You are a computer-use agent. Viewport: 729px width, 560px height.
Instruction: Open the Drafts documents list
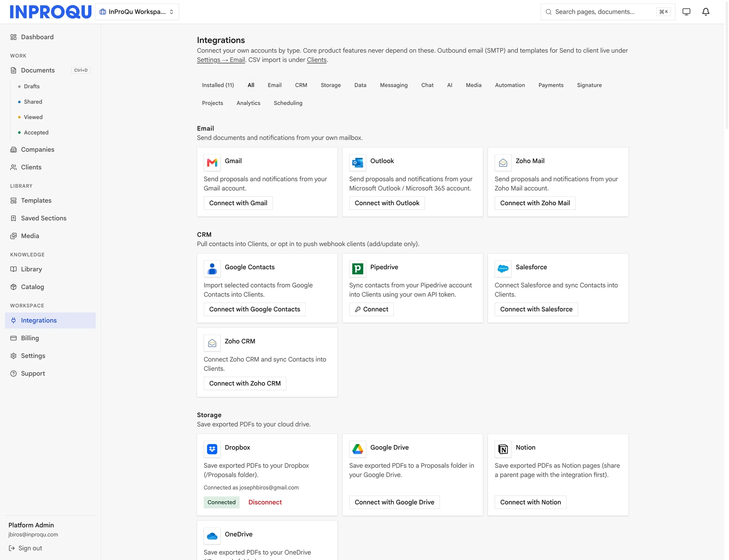click(32, 86)
